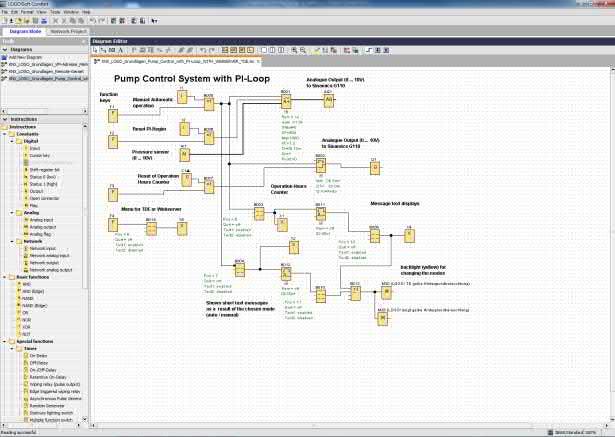Click Add New Diagram in the Diagrams panel
Image resolution: width=615 pixels, height=437 pixels.
[x=25, y=57]
